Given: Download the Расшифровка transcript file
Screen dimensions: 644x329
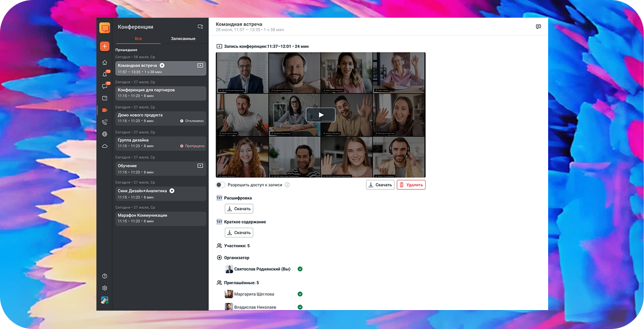Looking at the screenshot, I should click(x=239, y=209).
